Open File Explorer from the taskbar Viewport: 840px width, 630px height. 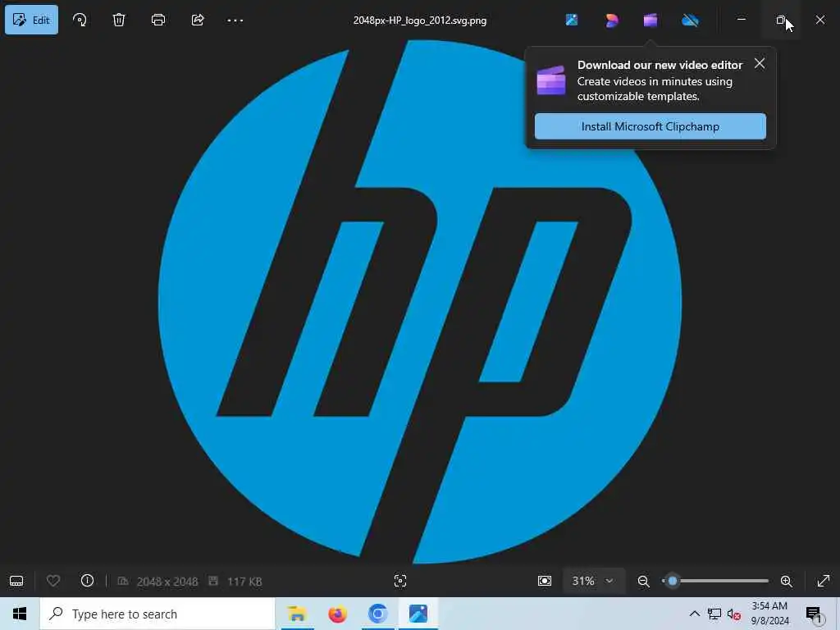(297, 614)
